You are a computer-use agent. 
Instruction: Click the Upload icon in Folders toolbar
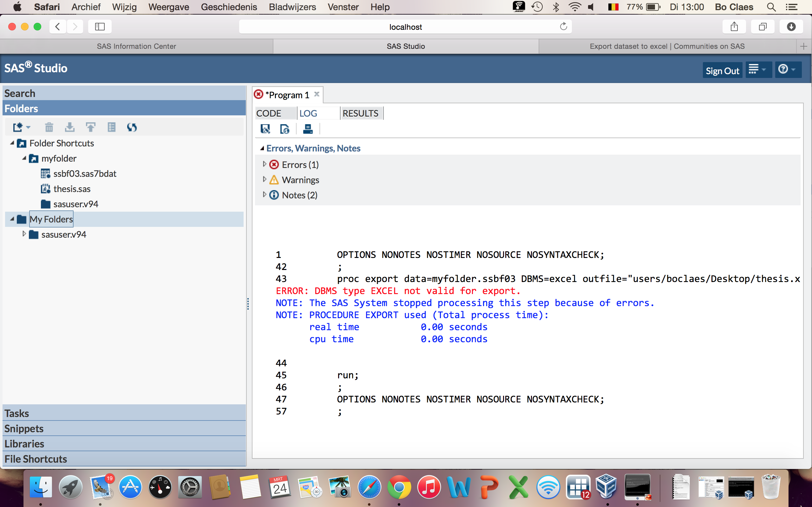click(x=90, y=127)
